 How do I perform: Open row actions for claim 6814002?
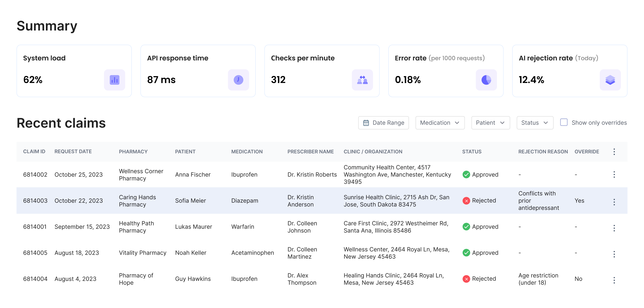click(614, 174)
